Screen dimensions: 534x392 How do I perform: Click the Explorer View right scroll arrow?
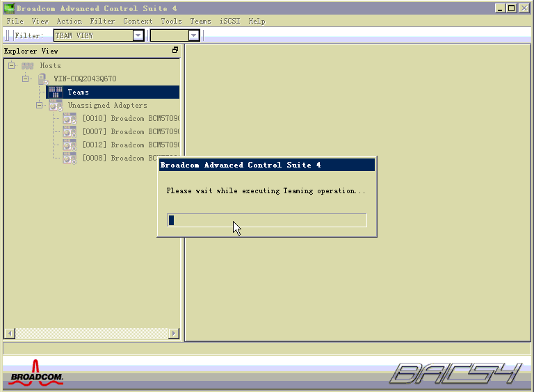pyautogui.click(x=174, y=334)
